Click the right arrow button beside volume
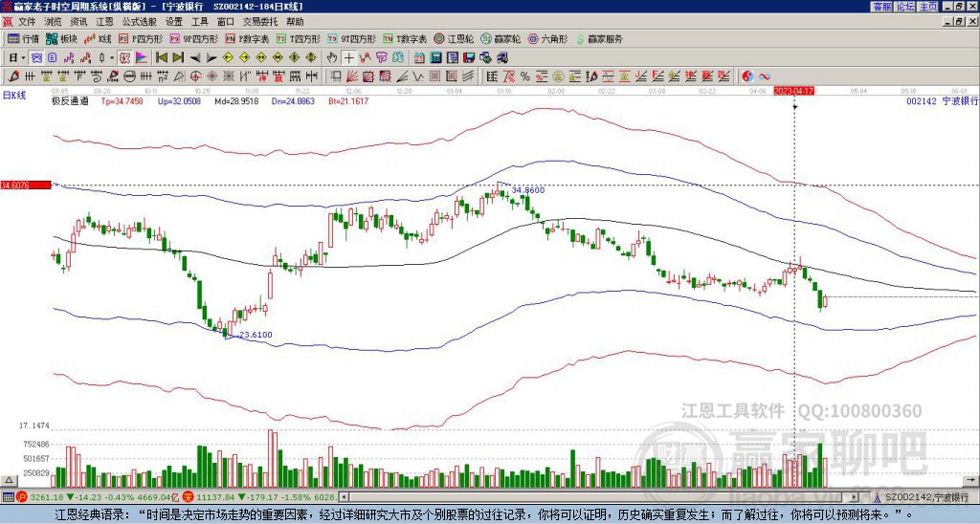This screenshot has height=524, width=980. tap(970, 481)
